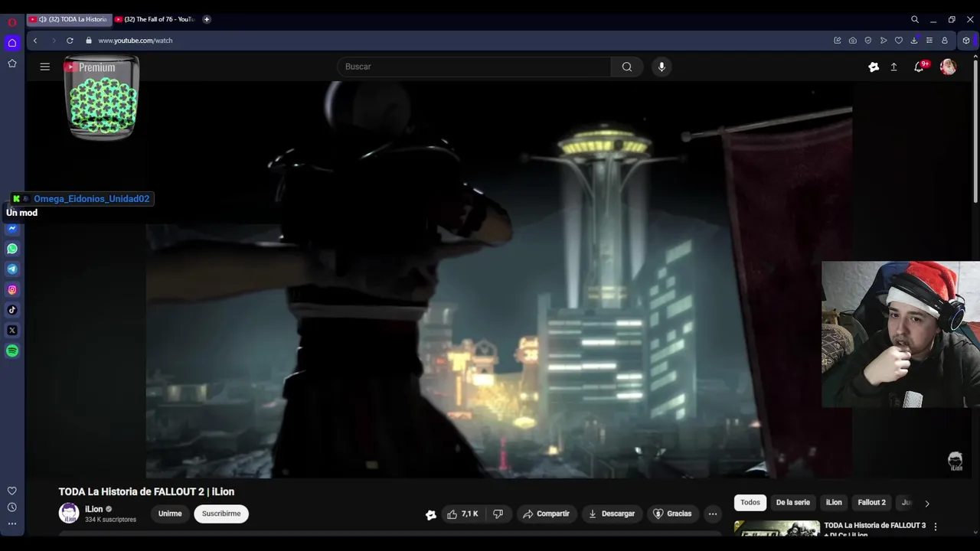Switch to The Fall of 76 tab

tap(155, 19)
